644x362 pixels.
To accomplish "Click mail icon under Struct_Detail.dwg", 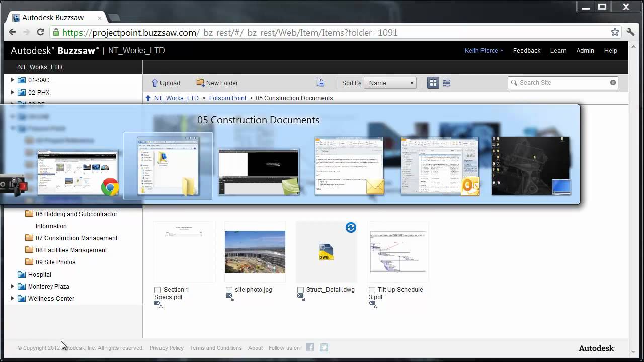I will [300, 296].
